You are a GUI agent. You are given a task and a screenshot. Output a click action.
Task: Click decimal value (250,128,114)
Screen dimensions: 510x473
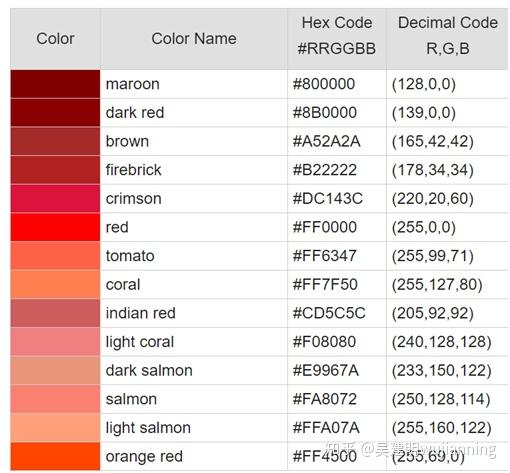click(441, 399)
